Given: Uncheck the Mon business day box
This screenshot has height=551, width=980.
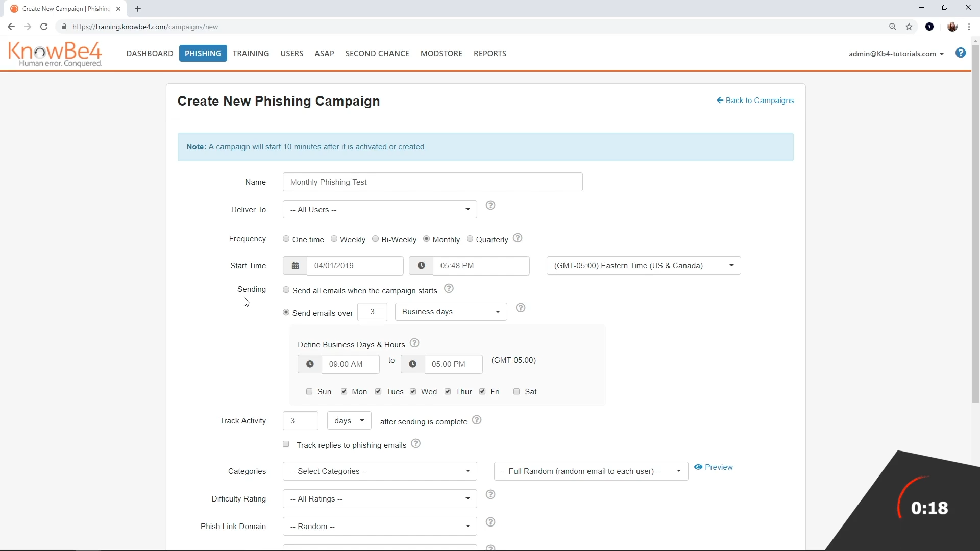Looking at the screenshot, I should (344, 392).
